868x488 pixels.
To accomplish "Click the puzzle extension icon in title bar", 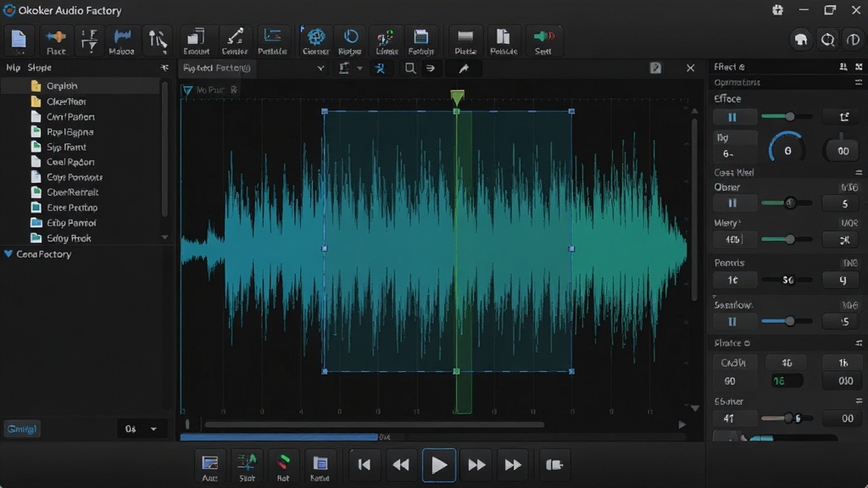I will (x=778, y=10).
